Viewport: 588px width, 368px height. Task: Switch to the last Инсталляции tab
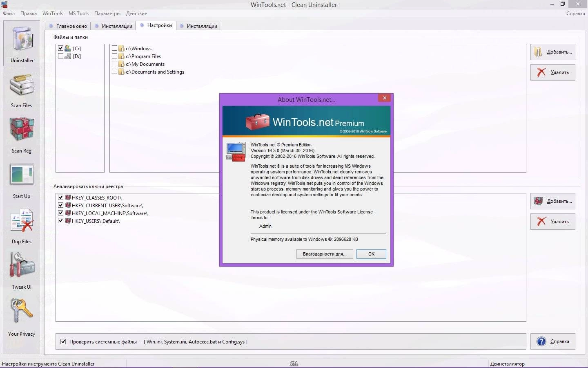(198, 26)
